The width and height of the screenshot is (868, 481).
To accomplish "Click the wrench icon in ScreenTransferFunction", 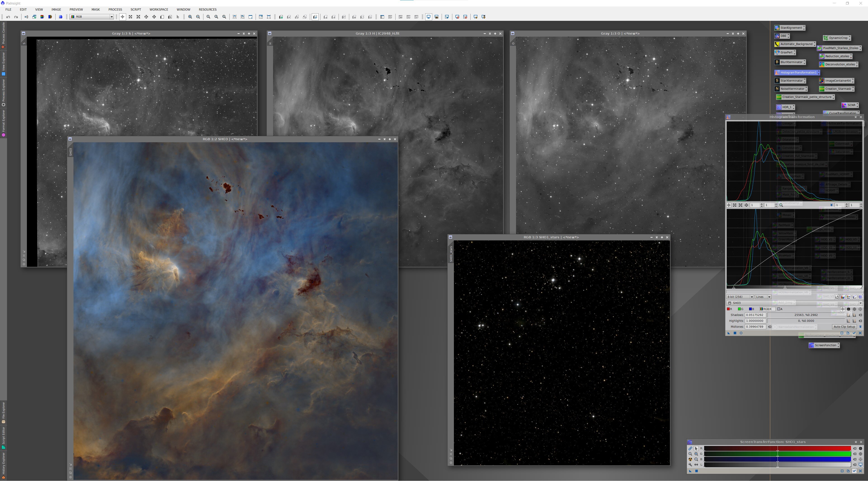I will [x=690, y=464].
